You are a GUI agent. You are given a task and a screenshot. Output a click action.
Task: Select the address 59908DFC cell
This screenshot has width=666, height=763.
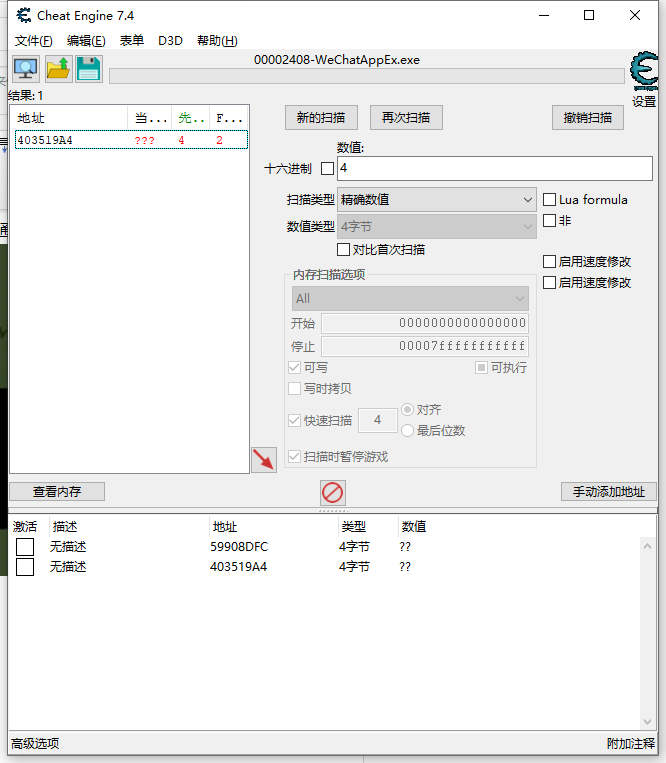click(239, 547)
